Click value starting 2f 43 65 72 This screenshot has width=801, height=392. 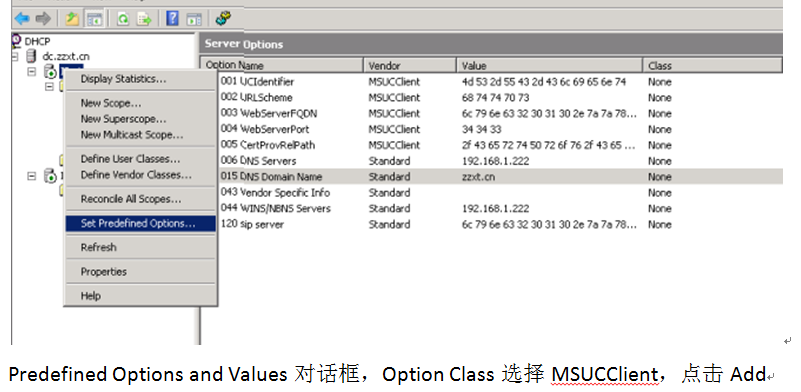[549, 145]
